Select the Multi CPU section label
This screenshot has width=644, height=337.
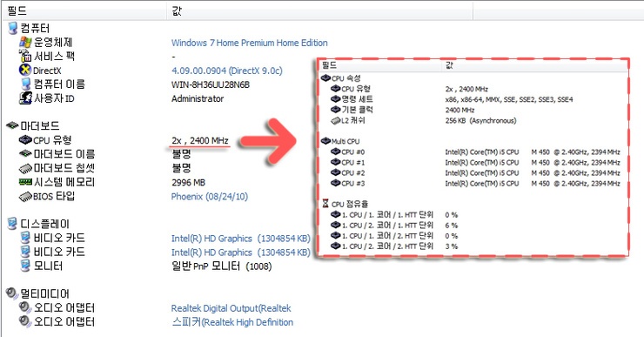345,141
